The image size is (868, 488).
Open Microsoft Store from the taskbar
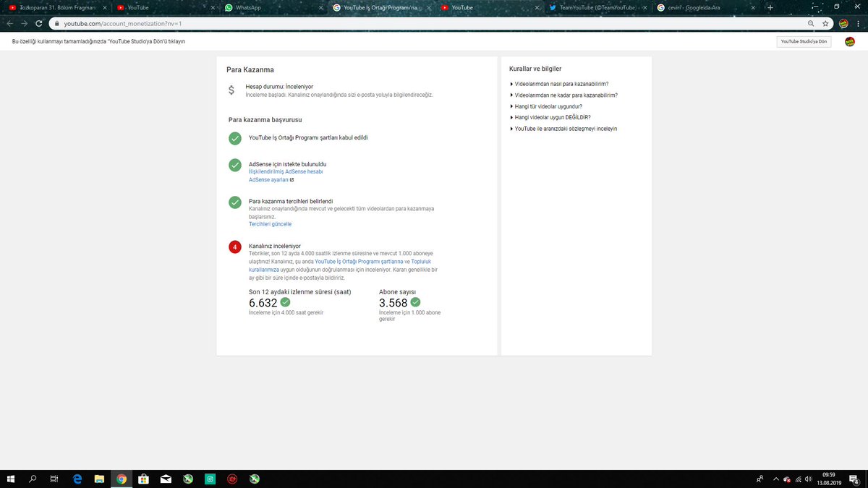(143, 479)
